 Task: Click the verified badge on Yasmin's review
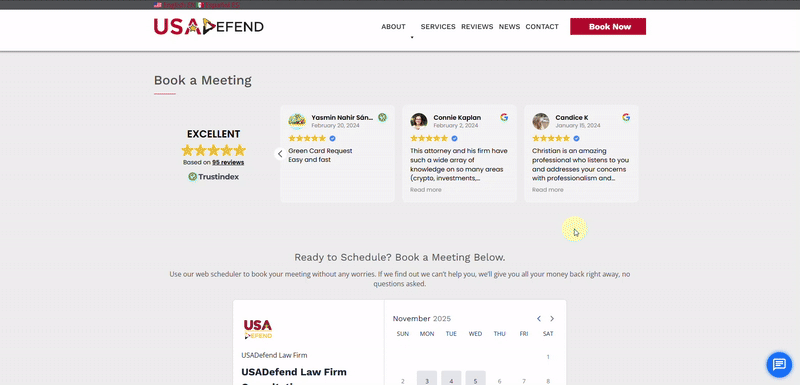[x=333, y=138]
